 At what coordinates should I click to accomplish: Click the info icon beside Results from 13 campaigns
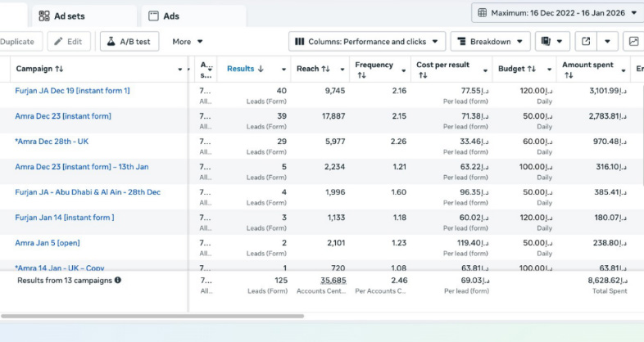click(x=118, y=280)
